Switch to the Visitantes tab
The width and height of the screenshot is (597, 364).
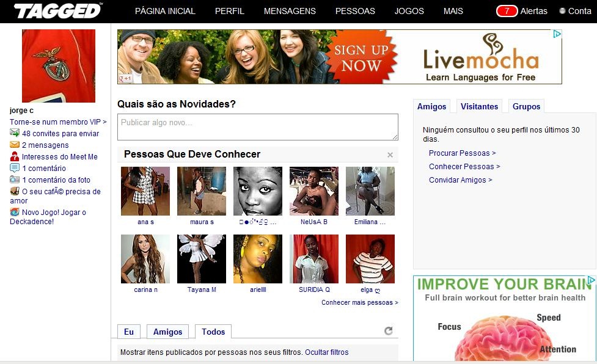[479, 106]
